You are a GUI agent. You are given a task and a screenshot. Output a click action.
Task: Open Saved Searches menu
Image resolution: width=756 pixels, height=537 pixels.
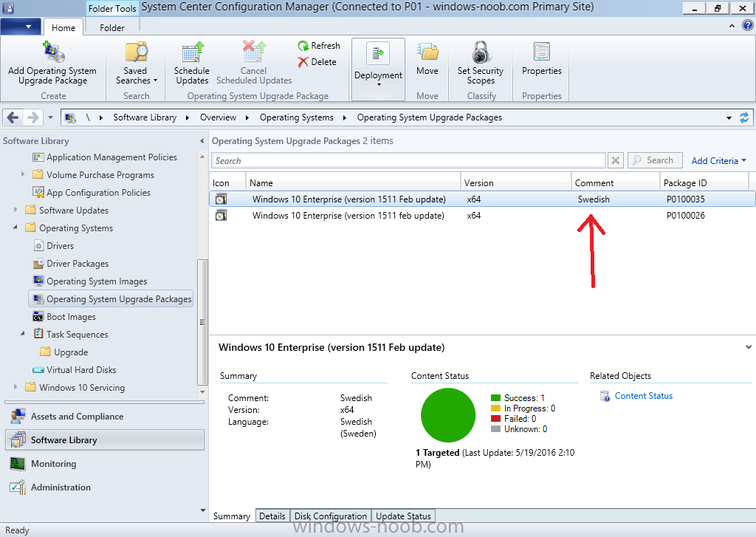(136, 64)
